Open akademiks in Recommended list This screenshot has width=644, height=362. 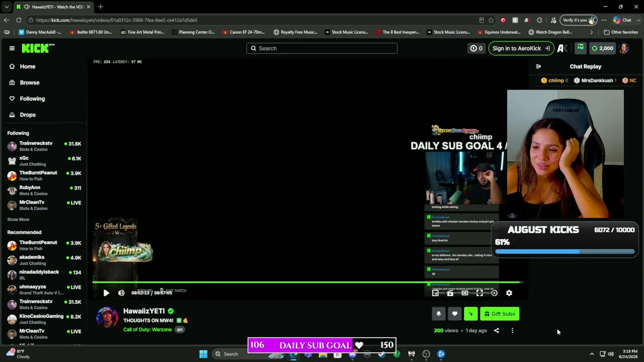43,260
